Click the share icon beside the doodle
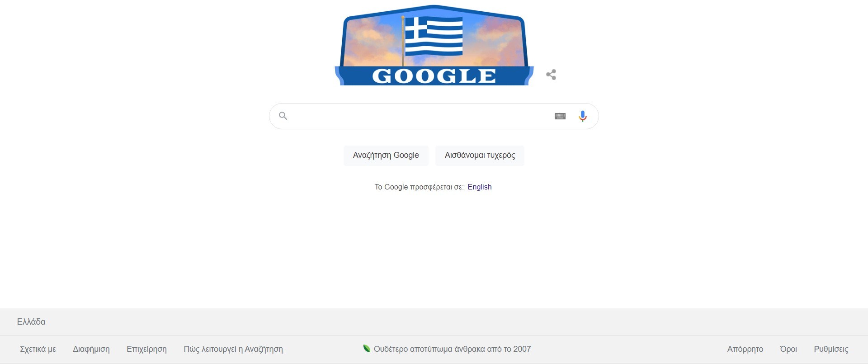Screen dimensions: 868x364 click(551, 75)
